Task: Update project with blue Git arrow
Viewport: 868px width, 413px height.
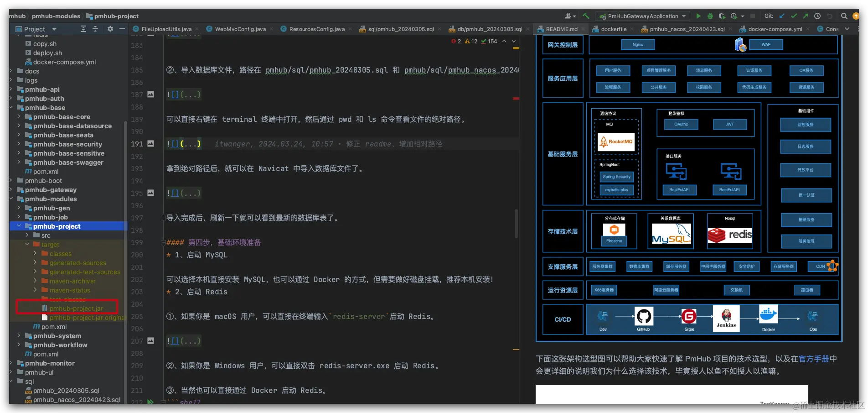Action: tap(782, 16)
